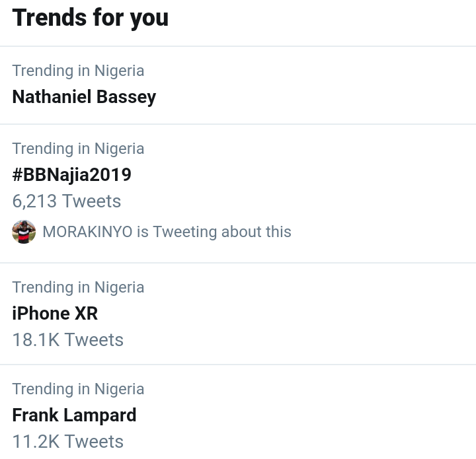The height and width of the screenshot is (459, 476).
Task: Open the iPhone XR trend
Action: click(x=55, y=314)
